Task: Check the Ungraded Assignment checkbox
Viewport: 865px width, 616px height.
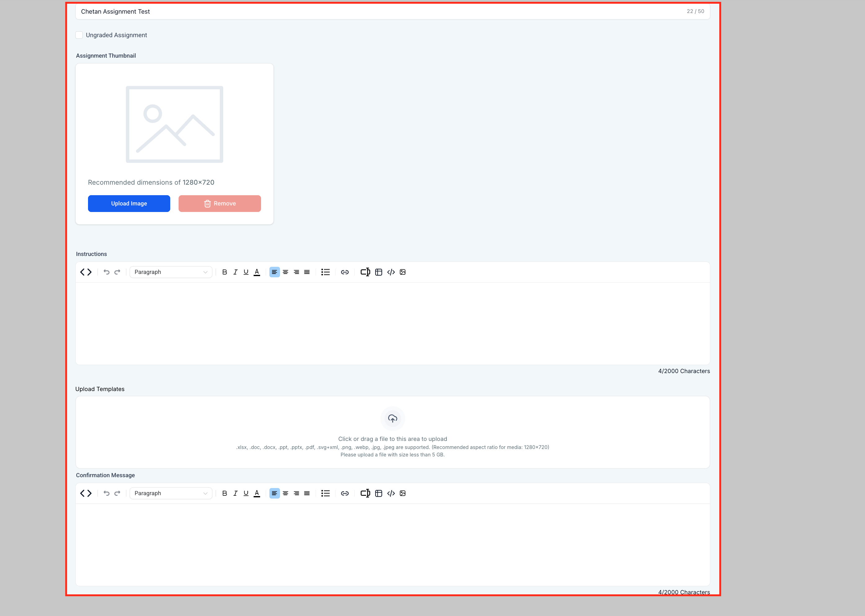Action: [79, 35]
